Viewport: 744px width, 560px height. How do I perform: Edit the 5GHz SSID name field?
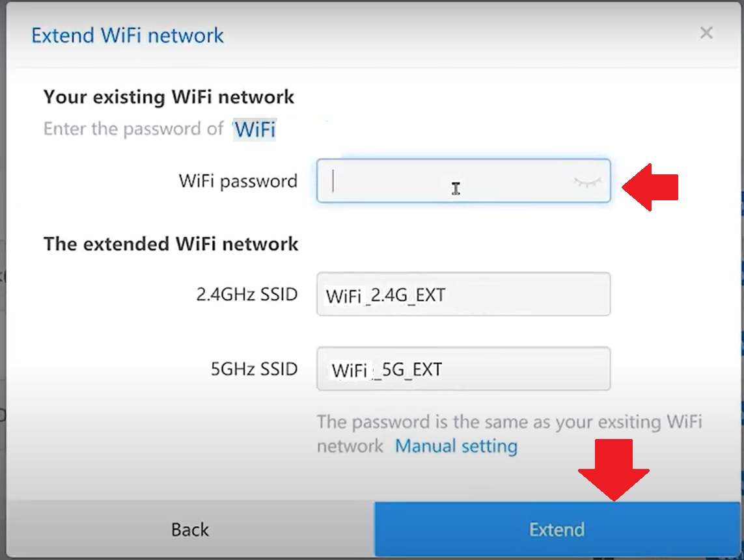point(463,369)
